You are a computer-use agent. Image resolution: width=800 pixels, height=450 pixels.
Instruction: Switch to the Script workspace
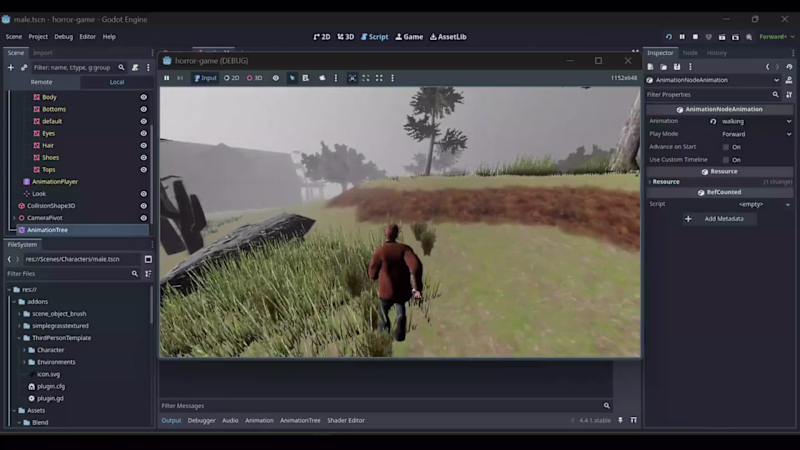tap(374, 37)
